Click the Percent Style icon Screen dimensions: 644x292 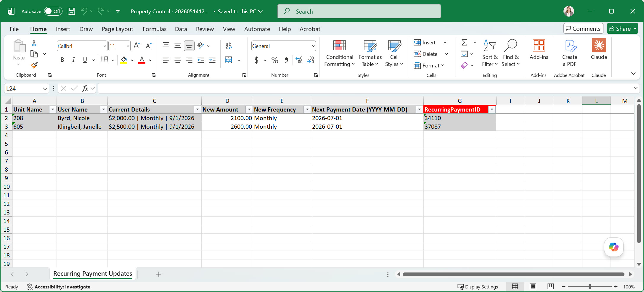pyautogui.click(x=275, y=60)
